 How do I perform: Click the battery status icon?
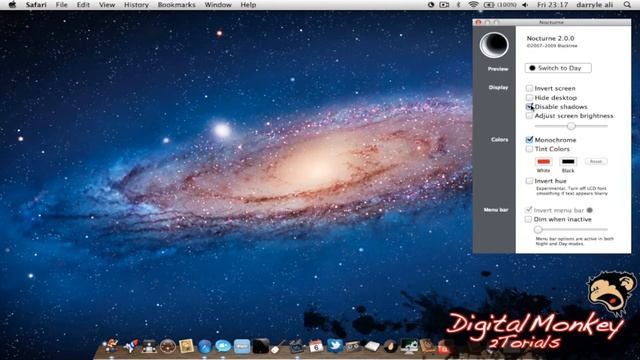click(x=489, y=5)
